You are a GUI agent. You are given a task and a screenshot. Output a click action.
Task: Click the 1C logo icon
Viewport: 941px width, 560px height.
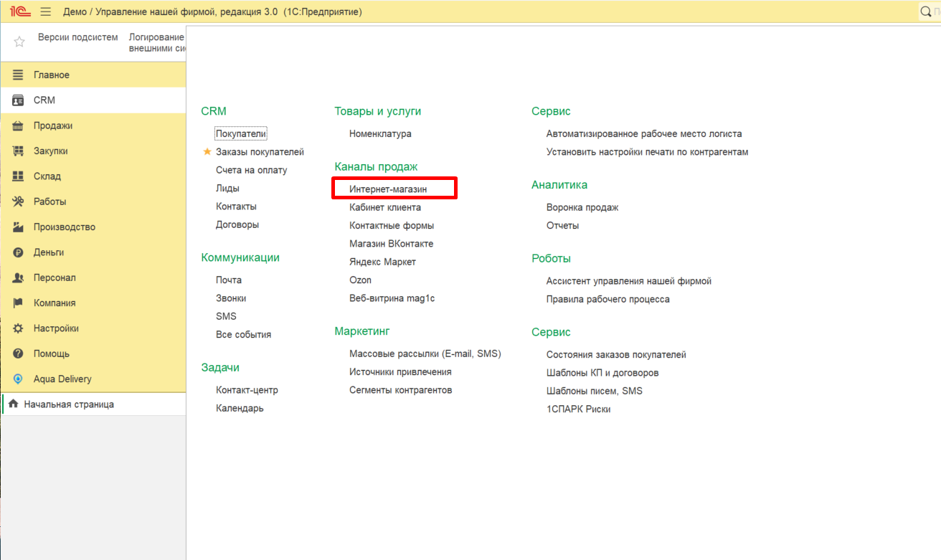pyautogui.click(x=20, y=11)
